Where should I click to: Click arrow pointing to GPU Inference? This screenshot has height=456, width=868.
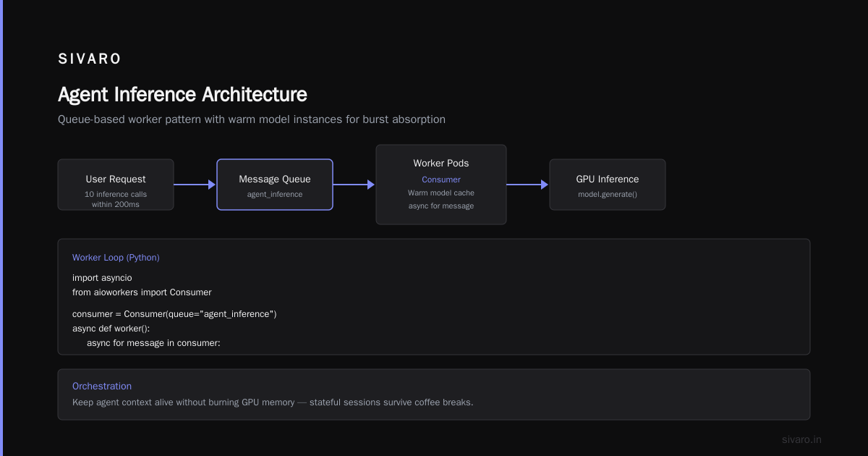coord(528,185)
